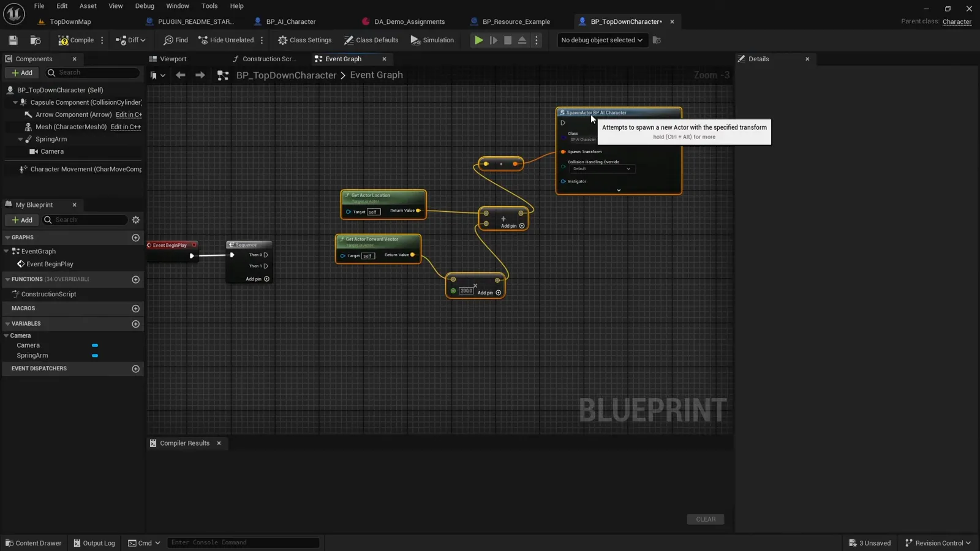Switch to the DA_Demo_Assignments tab
The image size is (980, 551).
[409, 21]
